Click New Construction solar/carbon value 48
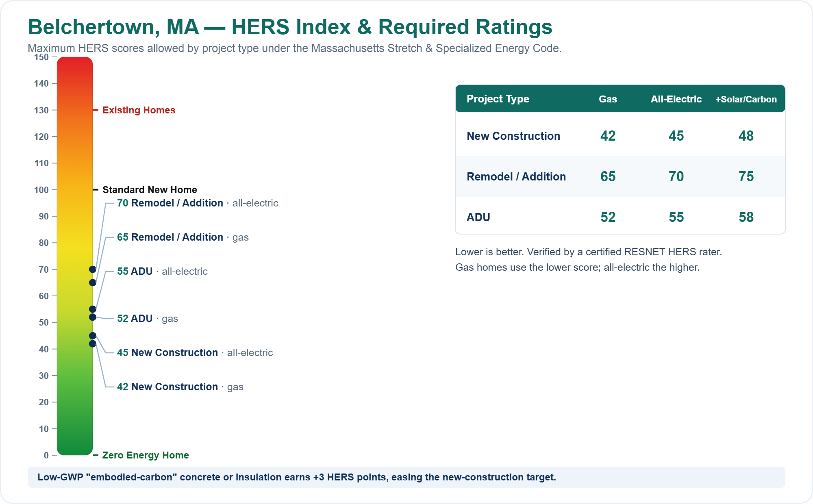Viewport: 813px width, 504px height. [x=746, y=136]
